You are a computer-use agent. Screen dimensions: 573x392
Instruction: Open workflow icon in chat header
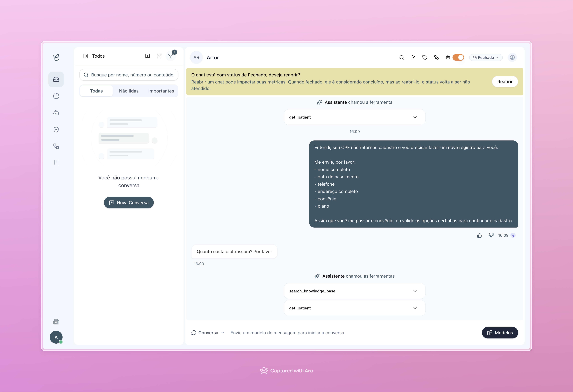click(436, 57)
